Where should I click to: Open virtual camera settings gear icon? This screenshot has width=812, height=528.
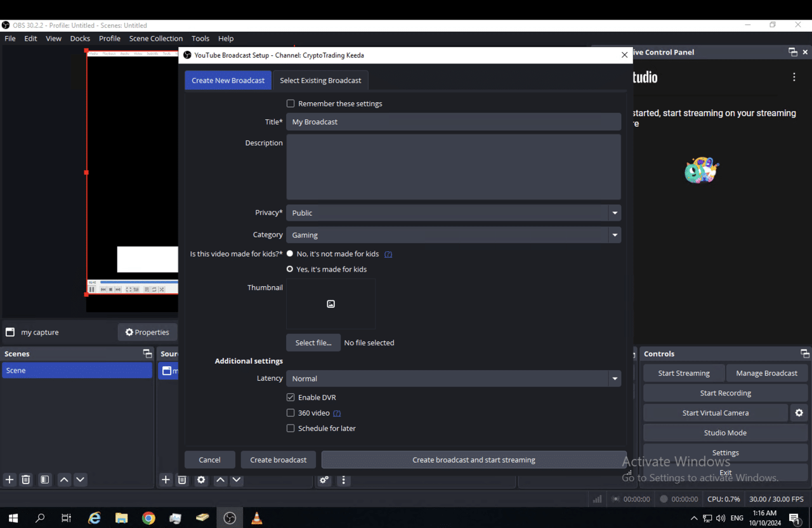point(799,412)
